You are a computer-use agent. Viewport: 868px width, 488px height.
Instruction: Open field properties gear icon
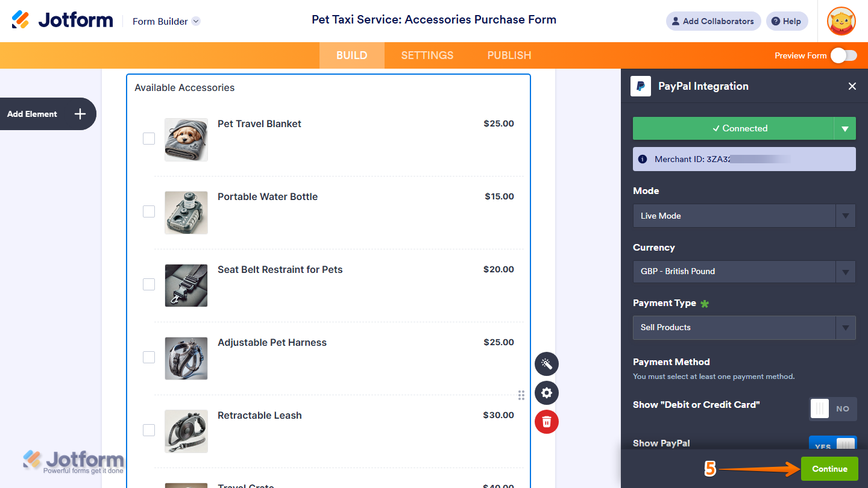pyautogui.click(x=547, y=393)
